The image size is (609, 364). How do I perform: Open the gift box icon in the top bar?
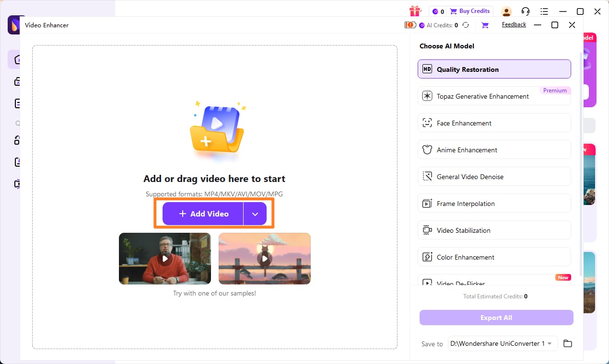(415, 11)
